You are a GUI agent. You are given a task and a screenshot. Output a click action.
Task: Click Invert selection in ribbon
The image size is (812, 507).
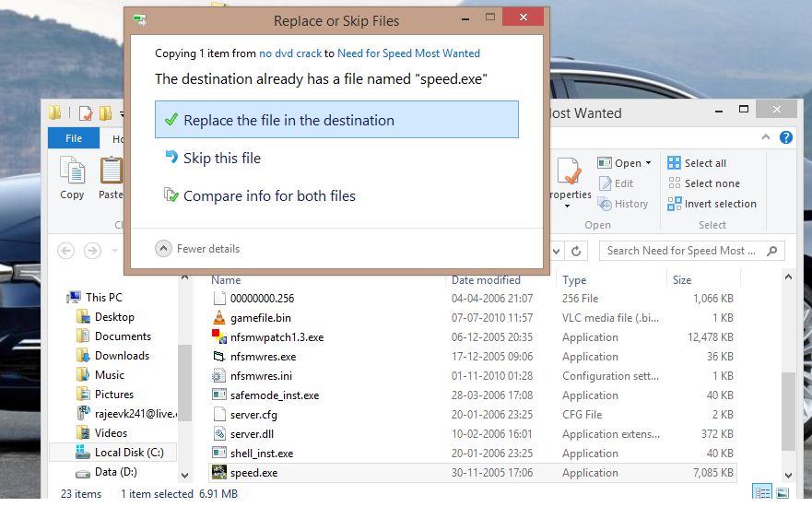[x=712, y=204]
